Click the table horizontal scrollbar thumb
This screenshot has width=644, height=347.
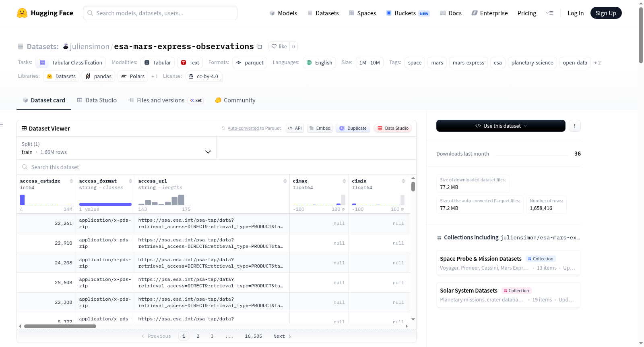[60, 326]
